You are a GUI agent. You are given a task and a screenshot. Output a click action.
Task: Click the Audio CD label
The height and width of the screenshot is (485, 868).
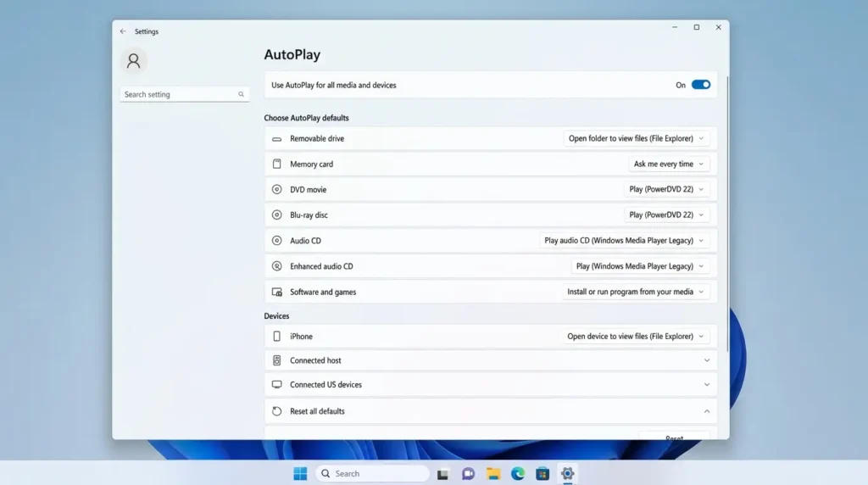tap(305, 241)
